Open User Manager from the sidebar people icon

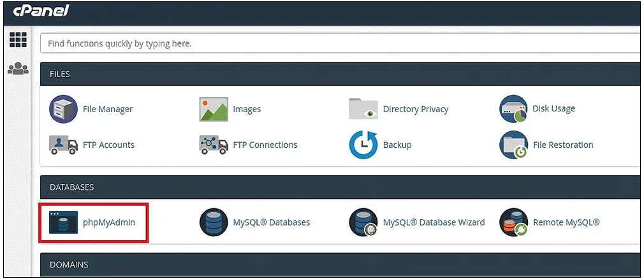18,68
